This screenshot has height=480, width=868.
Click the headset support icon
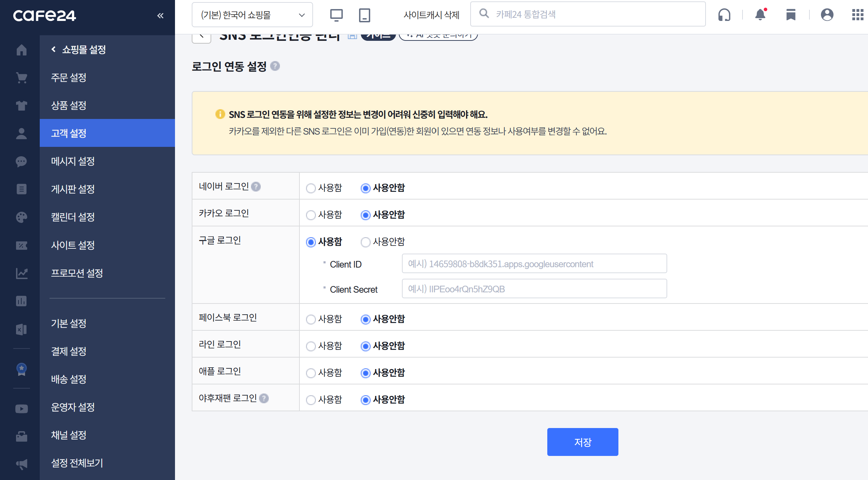(724, 15)
